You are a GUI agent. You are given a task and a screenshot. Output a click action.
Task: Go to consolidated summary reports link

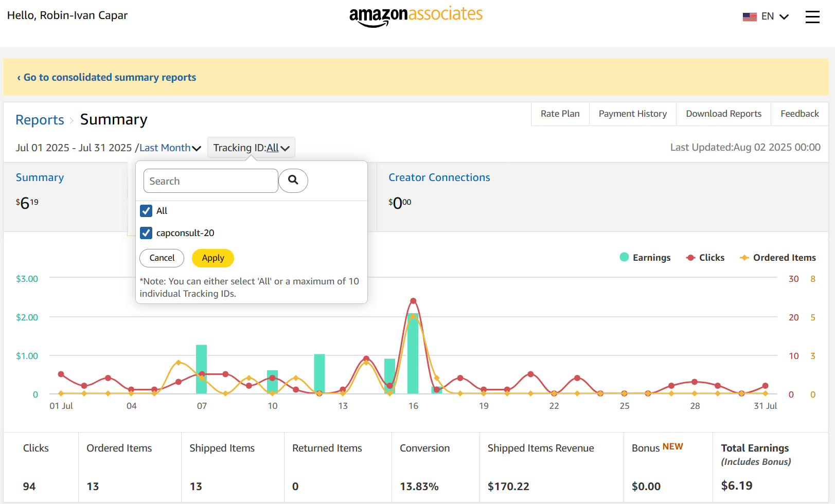click(106, 77)
